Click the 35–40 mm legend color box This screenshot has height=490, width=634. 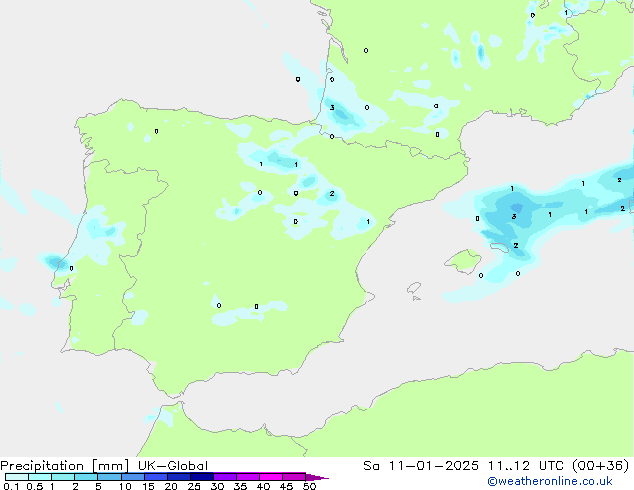coord(247,477)
